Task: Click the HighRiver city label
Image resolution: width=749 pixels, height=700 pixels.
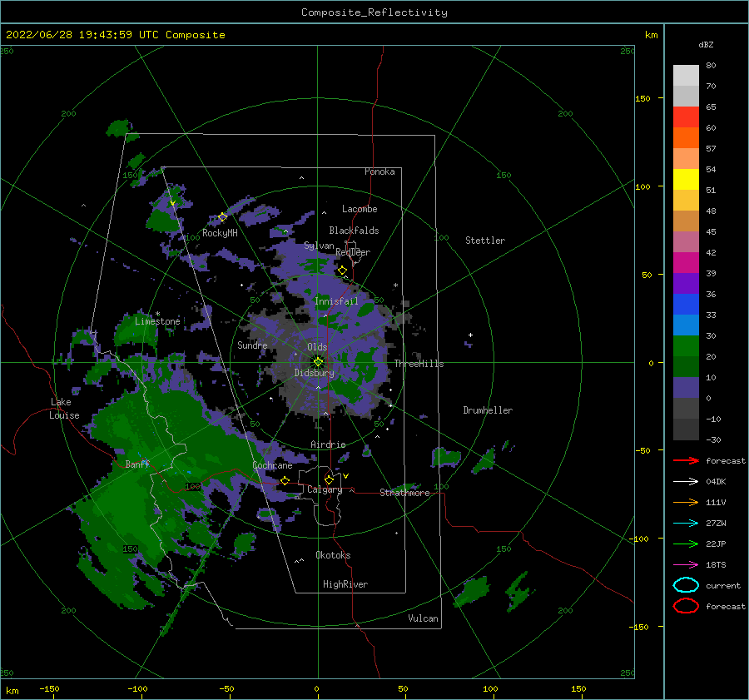Action: (345, 584)
